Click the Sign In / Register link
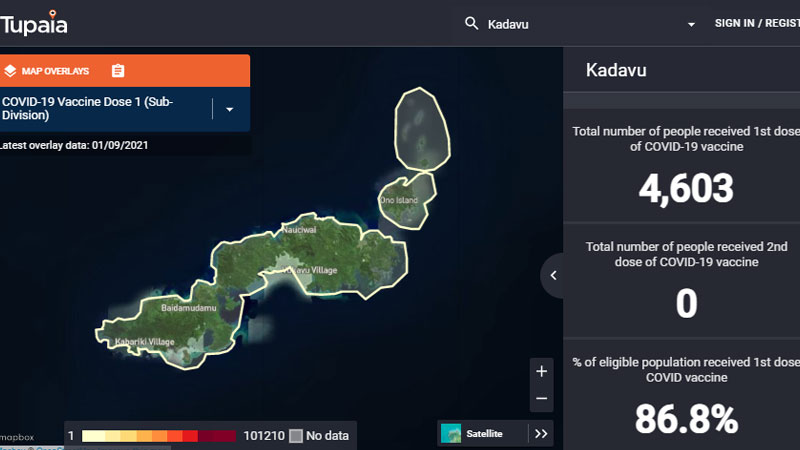 (x=756, y=24)
